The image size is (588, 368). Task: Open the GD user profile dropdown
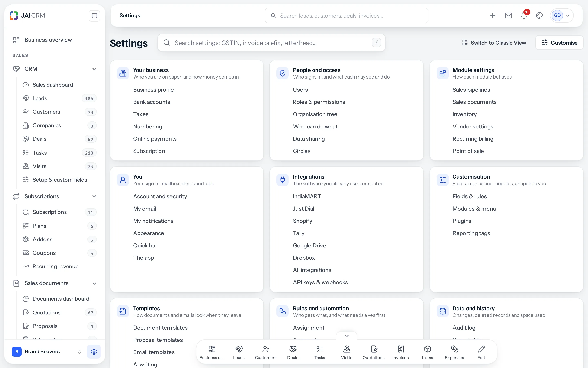[562, 16]
